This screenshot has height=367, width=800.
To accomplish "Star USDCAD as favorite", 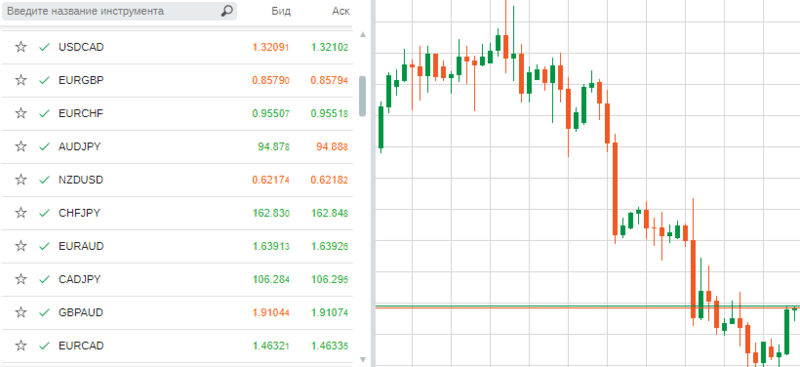I will point(20,47).
